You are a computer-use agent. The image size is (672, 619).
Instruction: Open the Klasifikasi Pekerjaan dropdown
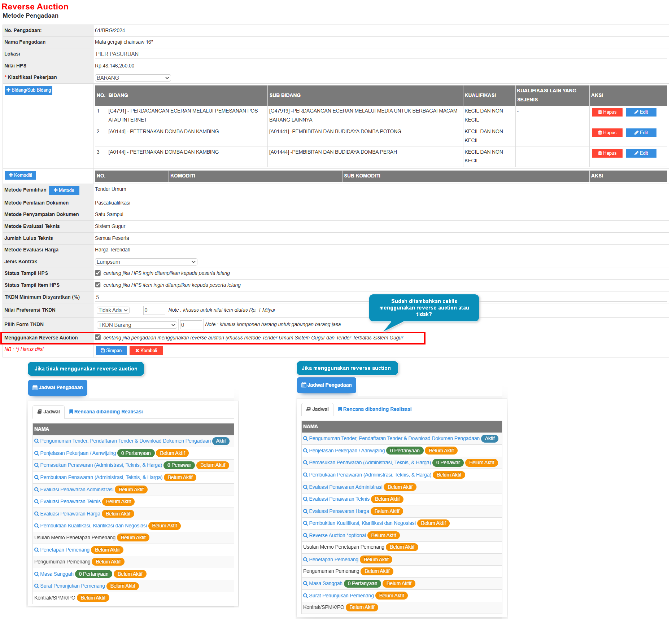(132, 78)
